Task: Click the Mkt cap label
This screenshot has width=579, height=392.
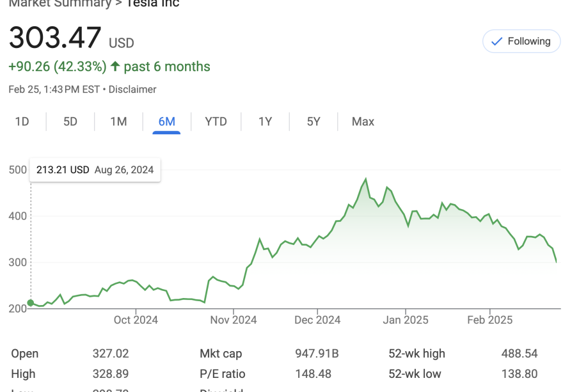Action: pos(221,353)
